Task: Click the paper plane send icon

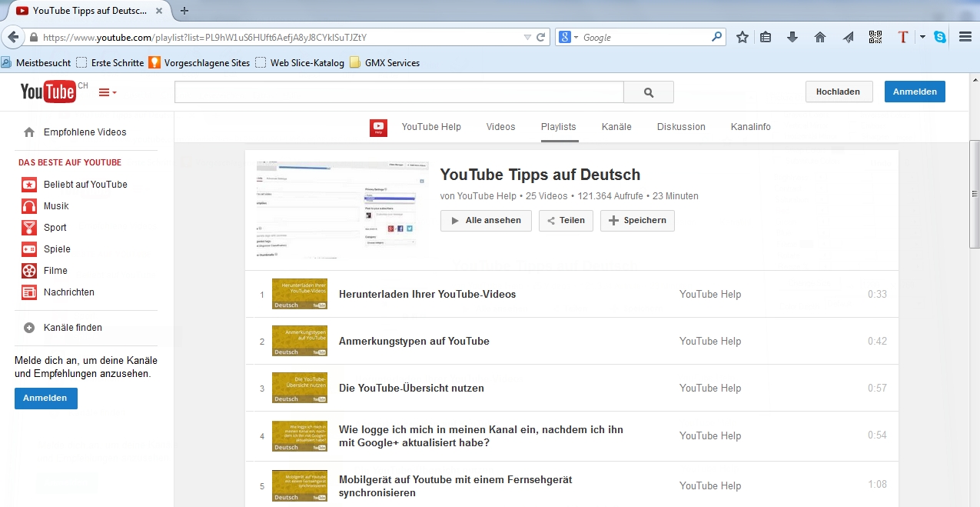Action: click(848, 37)
